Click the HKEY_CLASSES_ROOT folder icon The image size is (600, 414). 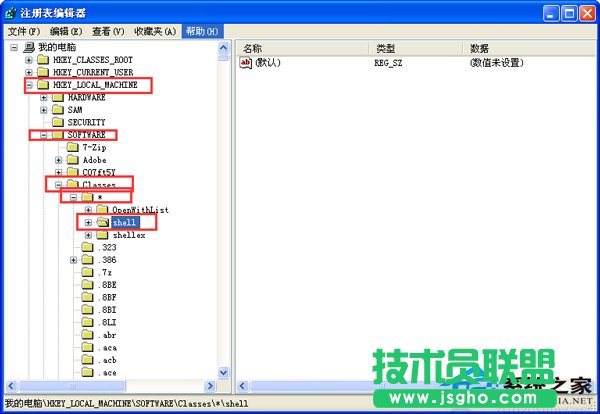point(43,60)
